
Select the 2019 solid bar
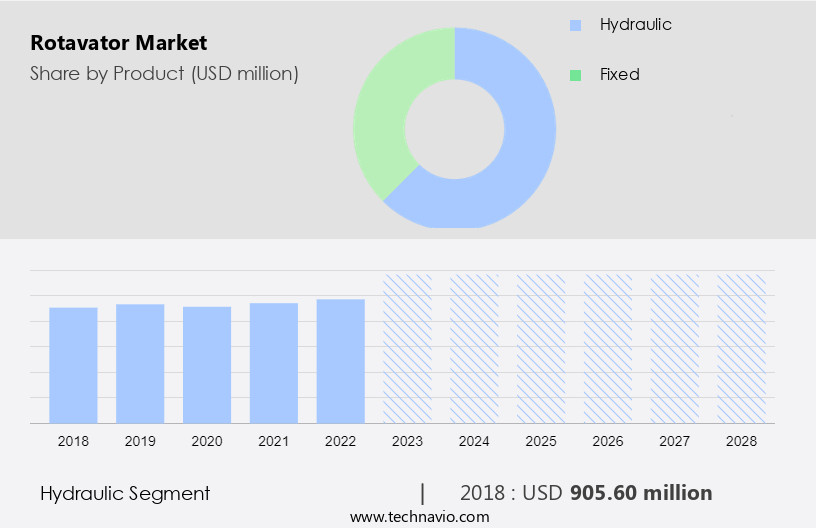point(140,364)
